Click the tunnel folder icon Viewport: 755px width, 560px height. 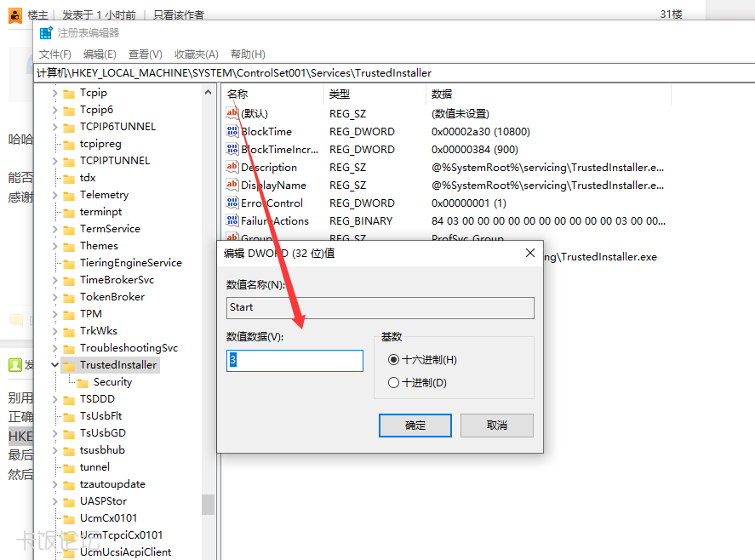click(69, 467)
